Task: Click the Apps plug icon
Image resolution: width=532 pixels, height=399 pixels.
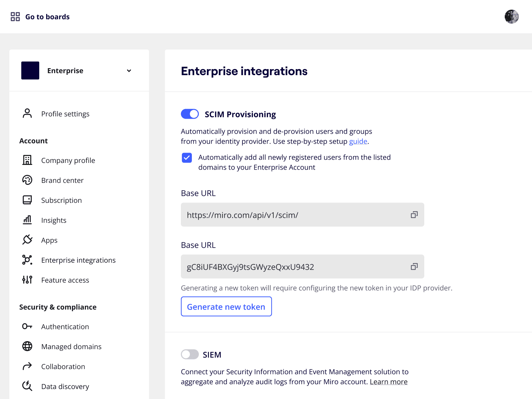Action: (x=27, y=240)
